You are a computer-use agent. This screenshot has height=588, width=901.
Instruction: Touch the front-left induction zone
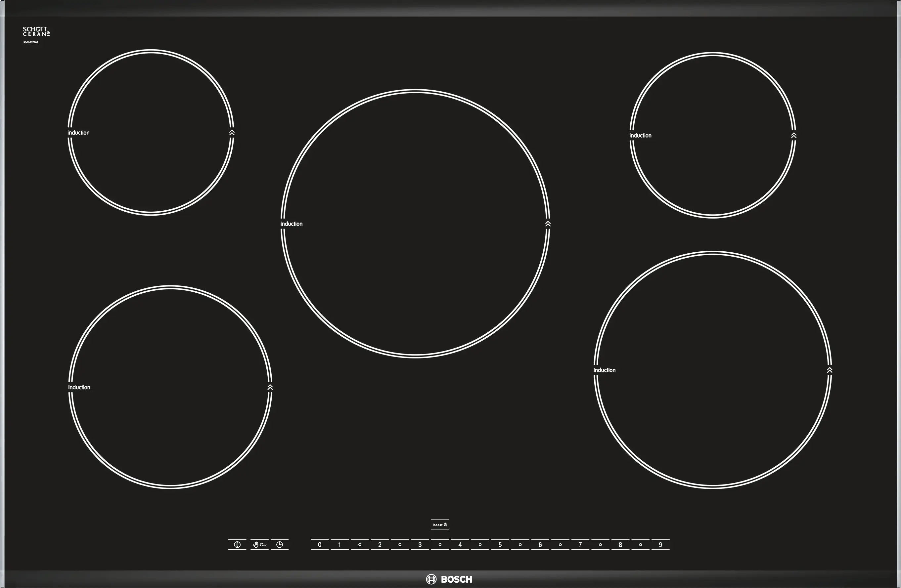click(170, 387)
